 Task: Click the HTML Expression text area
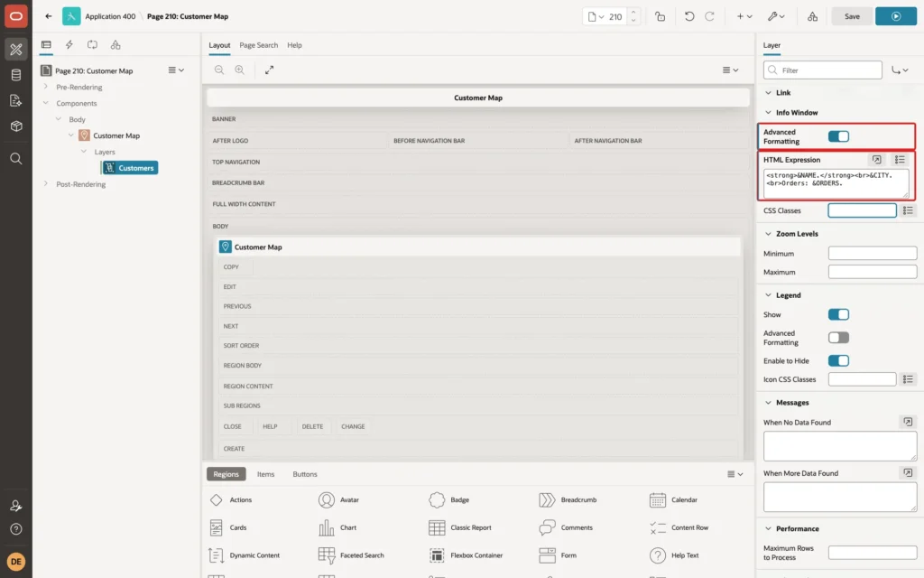coord(836,183)
